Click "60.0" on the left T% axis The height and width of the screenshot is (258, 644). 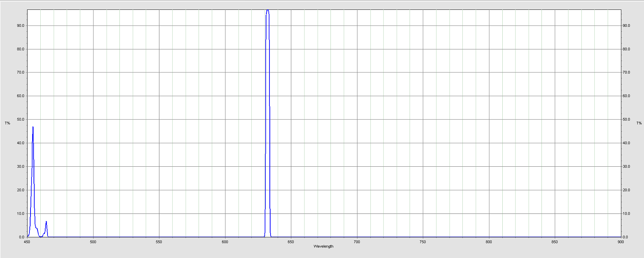point(20,96)
